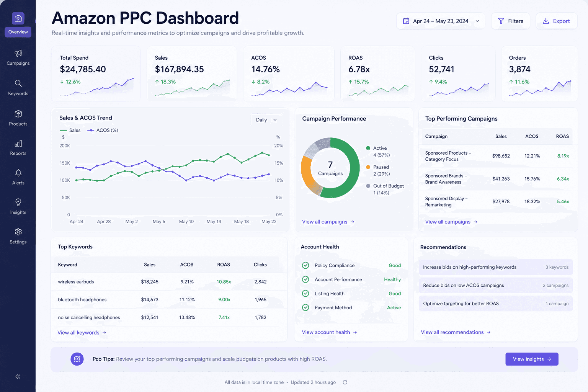The image size is (588, 392).
Task: Click the orange Paused legend dot
Action: click(x=368, y=167)
